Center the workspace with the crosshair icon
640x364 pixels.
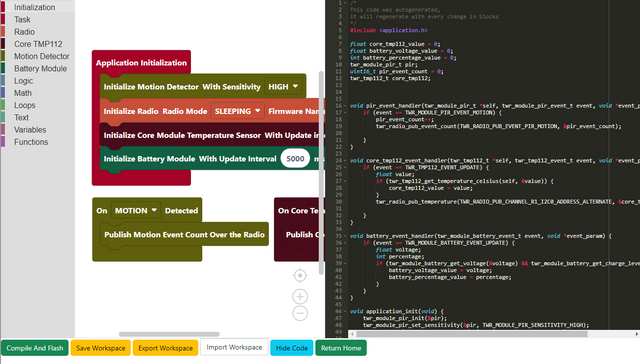tap(300, 276)
